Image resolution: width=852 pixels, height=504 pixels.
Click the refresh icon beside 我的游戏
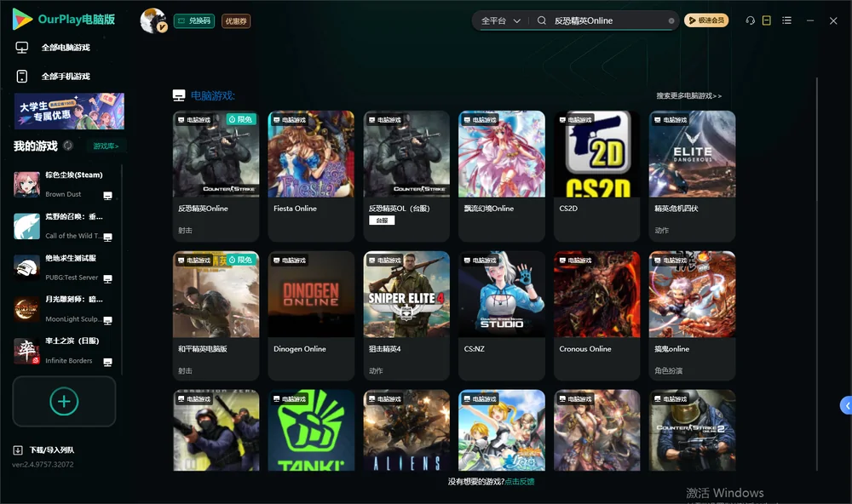point(68,146)
